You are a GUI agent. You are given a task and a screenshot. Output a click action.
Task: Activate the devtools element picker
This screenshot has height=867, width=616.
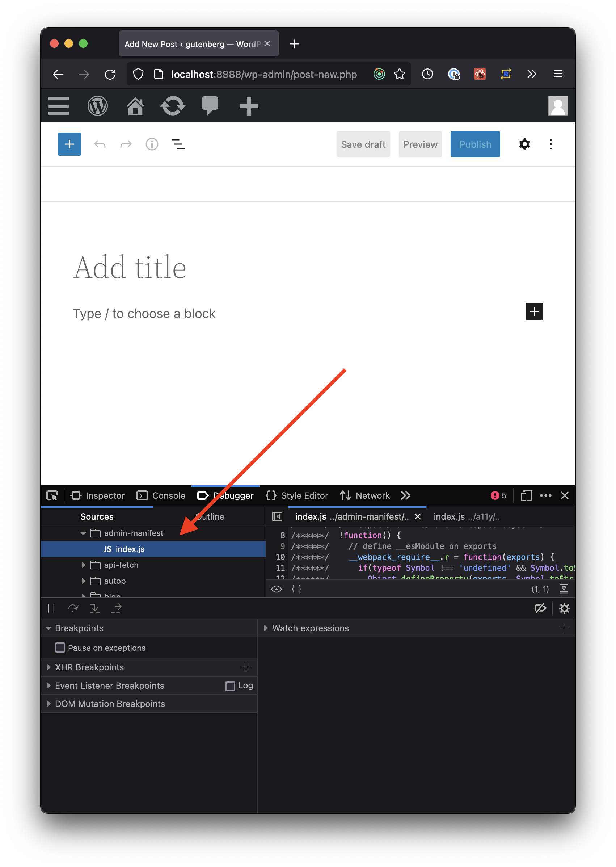(52, 495)
